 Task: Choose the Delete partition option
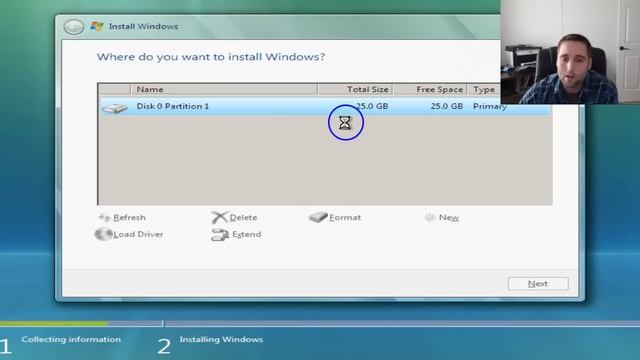click(243, 218)
